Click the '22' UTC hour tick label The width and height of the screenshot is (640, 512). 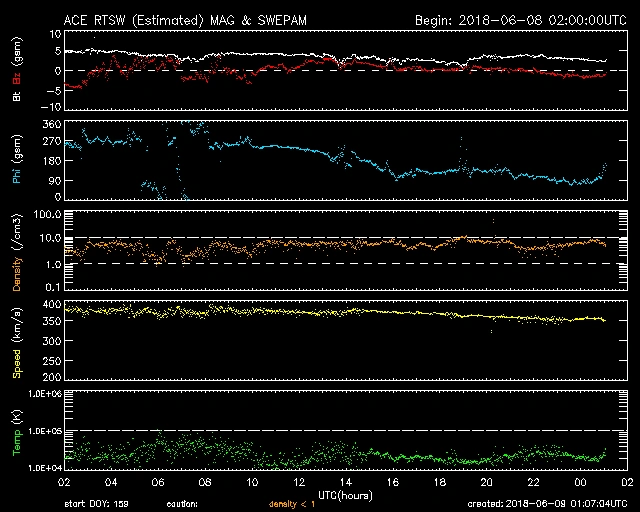point(533,482)
